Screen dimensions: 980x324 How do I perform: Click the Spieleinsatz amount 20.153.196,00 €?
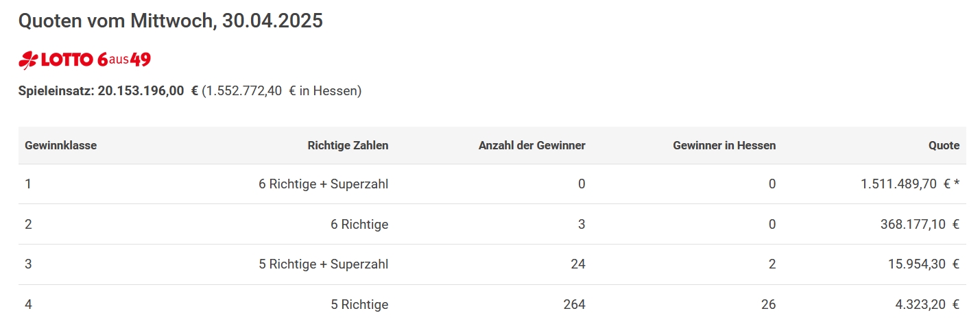(x=148, y=90)
